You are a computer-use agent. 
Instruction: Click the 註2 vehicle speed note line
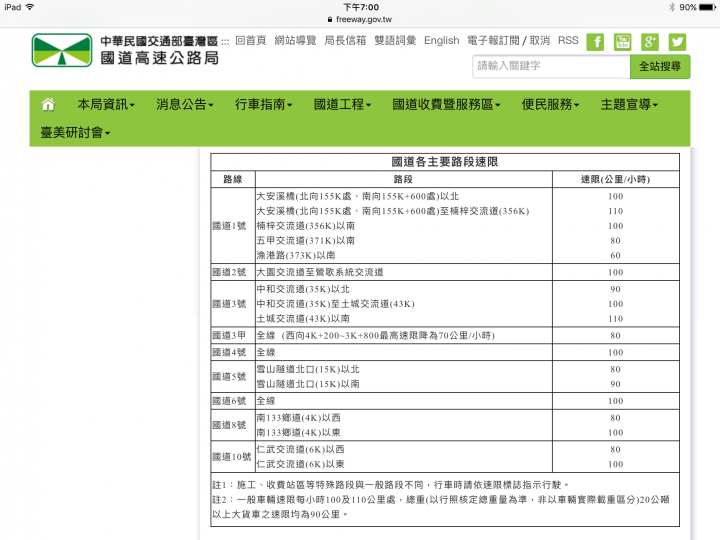coord(441,507)
